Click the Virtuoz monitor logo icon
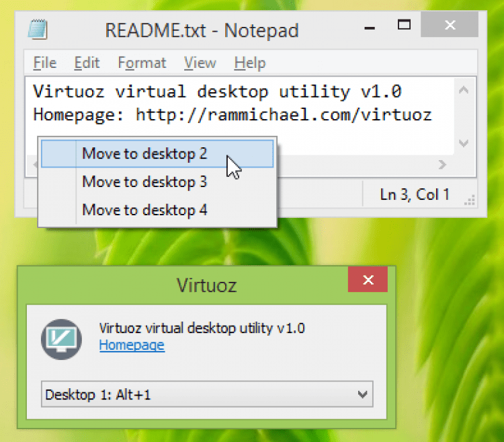The image size is (504, 442). click(x=61, y=338)
